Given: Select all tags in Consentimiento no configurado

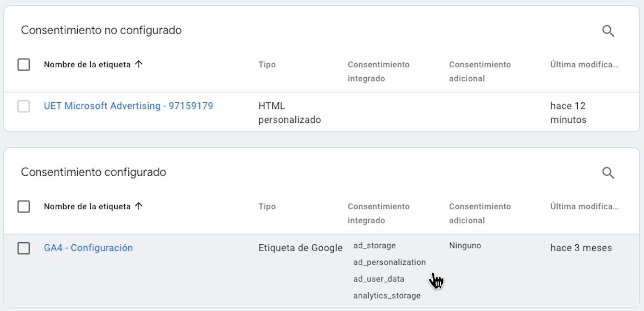Looking at the screenshot, I should [24, 64].
